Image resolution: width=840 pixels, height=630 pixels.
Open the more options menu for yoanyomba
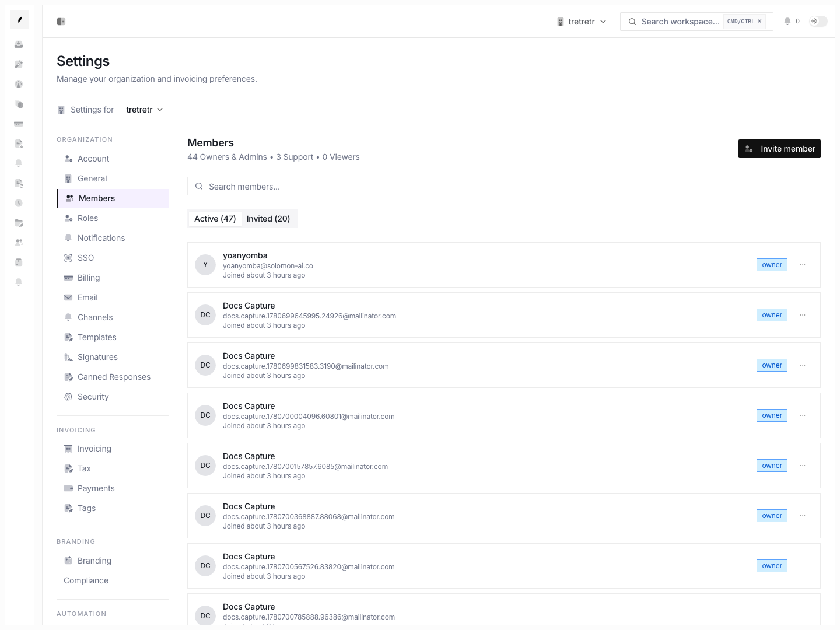click(x=803, y=265)
